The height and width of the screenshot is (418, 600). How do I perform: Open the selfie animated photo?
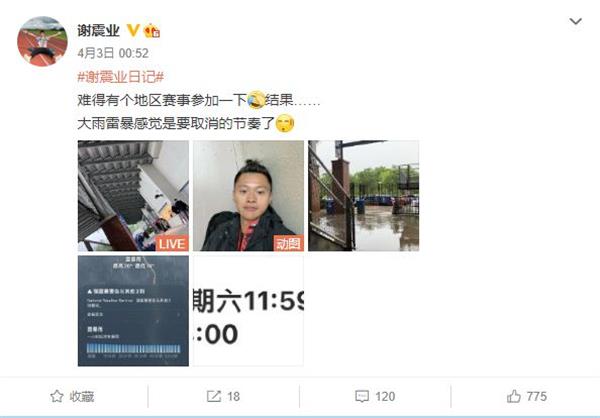(248, 196)
